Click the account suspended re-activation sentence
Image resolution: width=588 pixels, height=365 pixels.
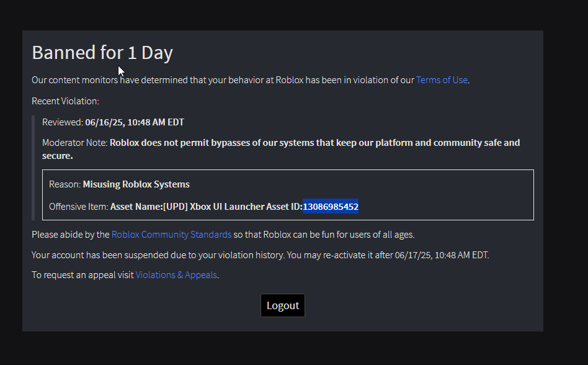(261, 255)
